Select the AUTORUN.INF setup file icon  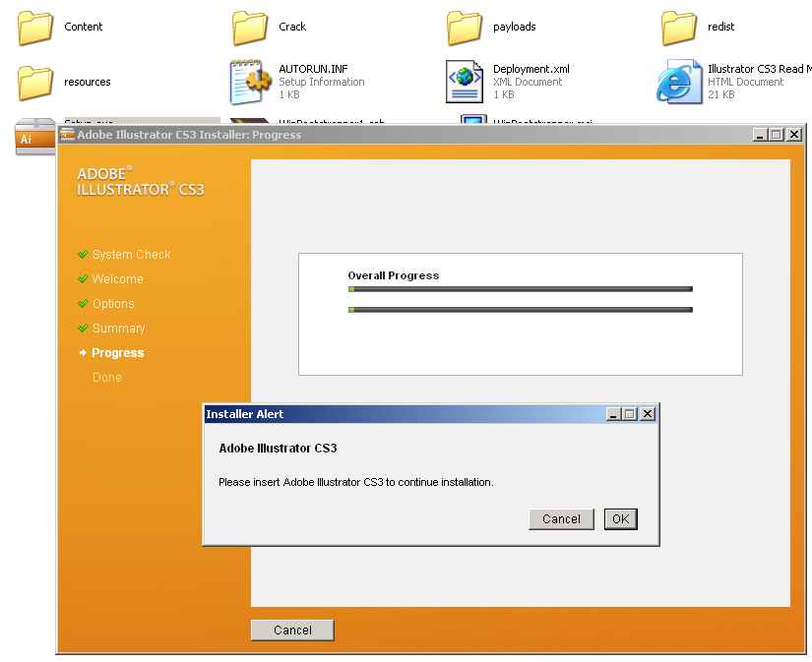click(x=250, y=82)
